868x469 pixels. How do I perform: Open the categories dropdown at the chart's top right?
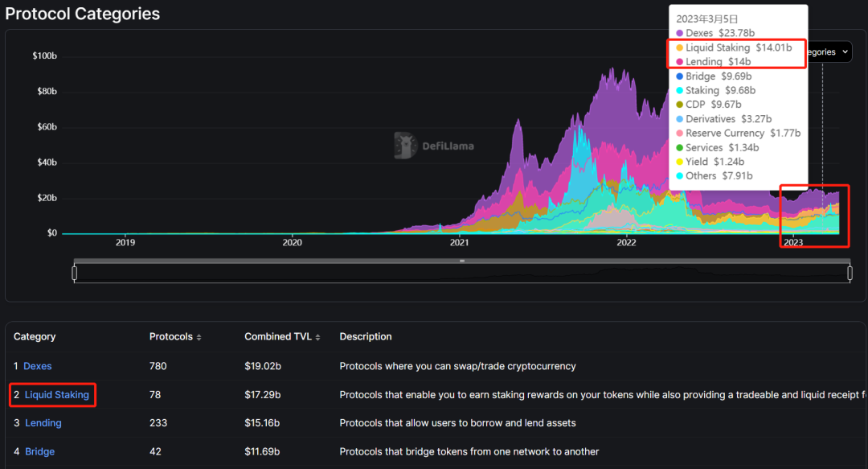coord(828,52)
